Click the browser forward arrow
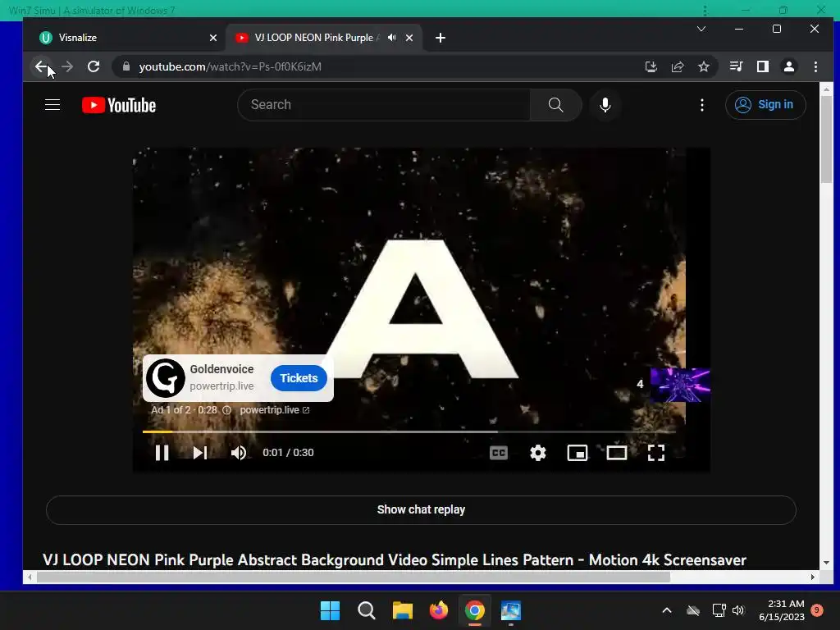The image size is (840, 630). point(67,66)
